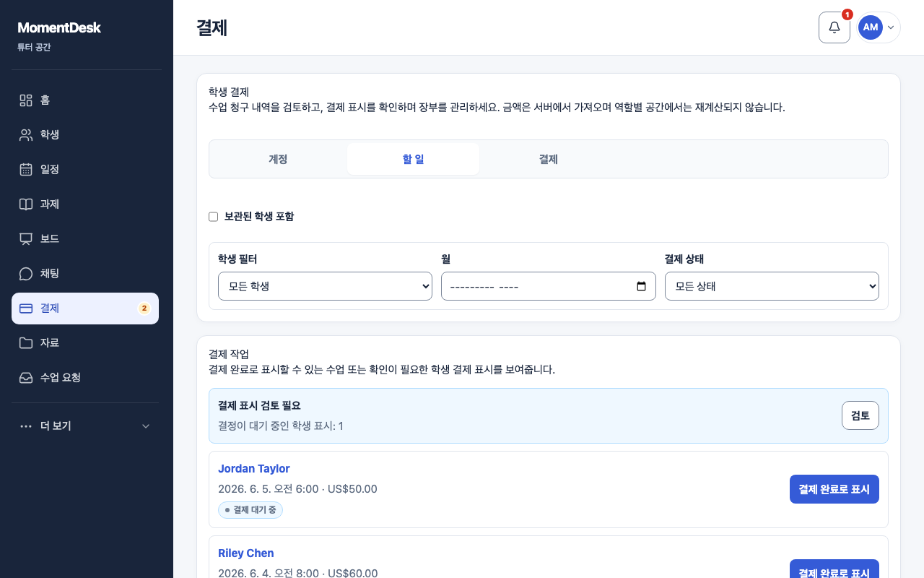Open the 홈 dashboard icon in sidebar
The image size is (924, 578).
click(x=26, y=100)
